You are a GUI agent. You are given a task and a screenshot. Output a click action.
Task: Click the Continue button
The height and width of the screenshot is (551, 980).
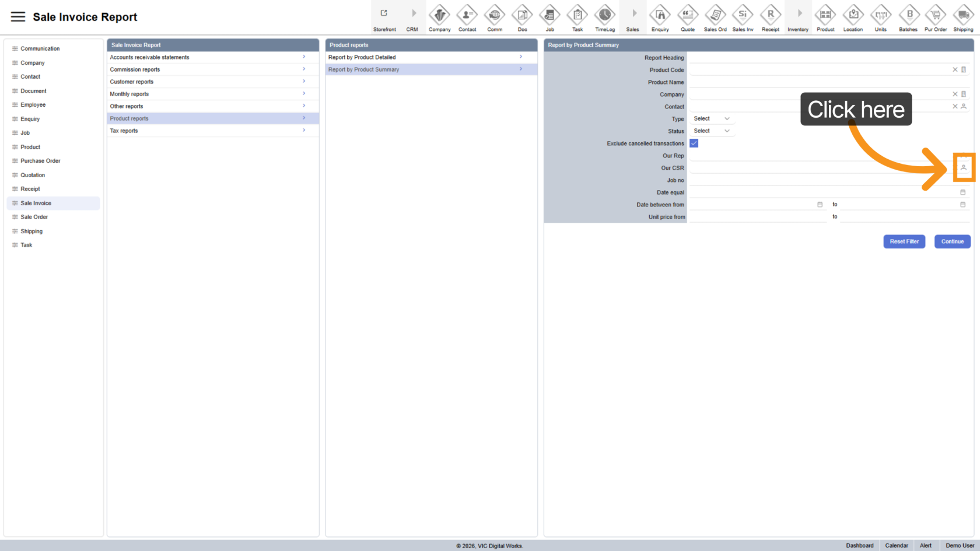tap(952, 241)
